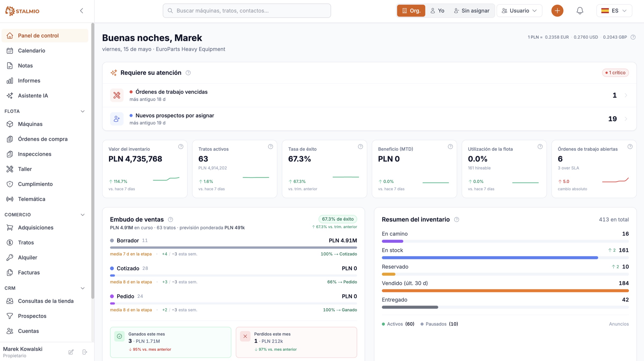Viewport: 644px width, 361px height.
Task: Open the ES language selector
Action: [614, 11]
